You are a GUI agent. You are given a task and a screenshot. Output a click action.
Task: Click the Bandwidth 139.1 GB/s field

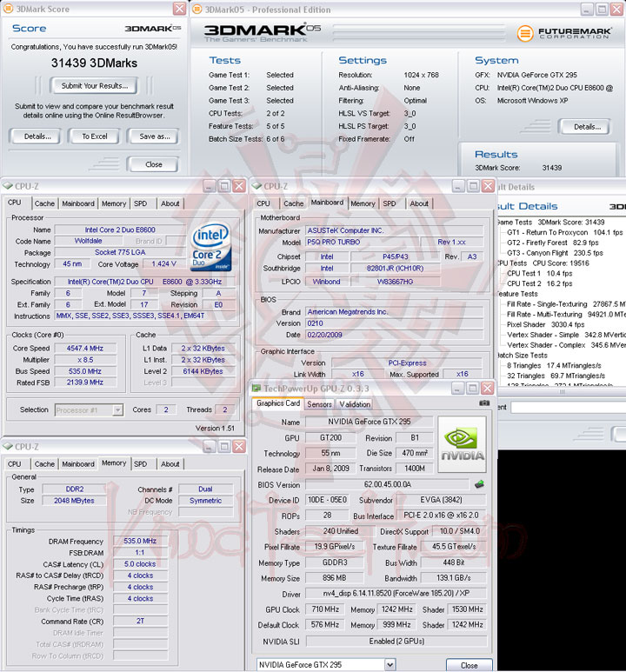point(453,578)
